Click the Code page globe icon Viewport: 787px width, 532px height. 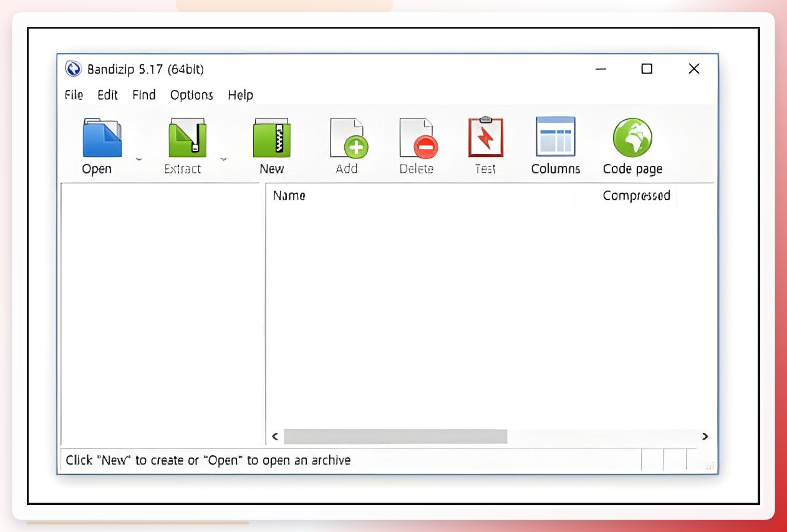pyautogui.click(x=632, y=138)
